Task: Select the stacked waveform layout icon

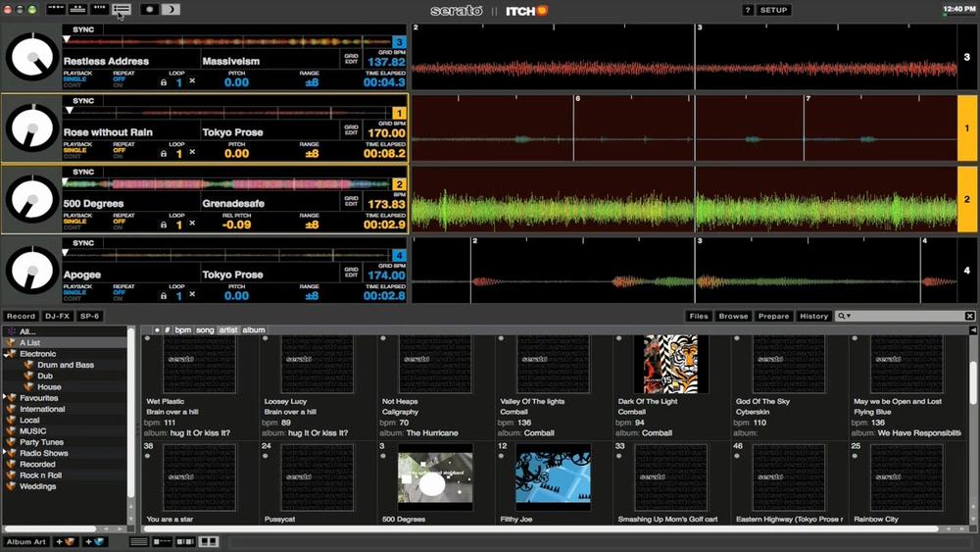Action: point(122,10)
